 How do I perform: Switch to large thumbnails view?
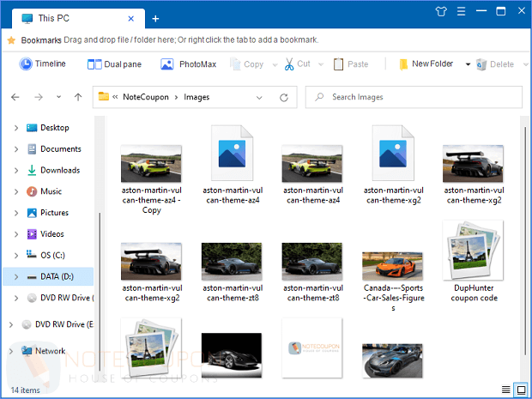(x=521, y=390)
